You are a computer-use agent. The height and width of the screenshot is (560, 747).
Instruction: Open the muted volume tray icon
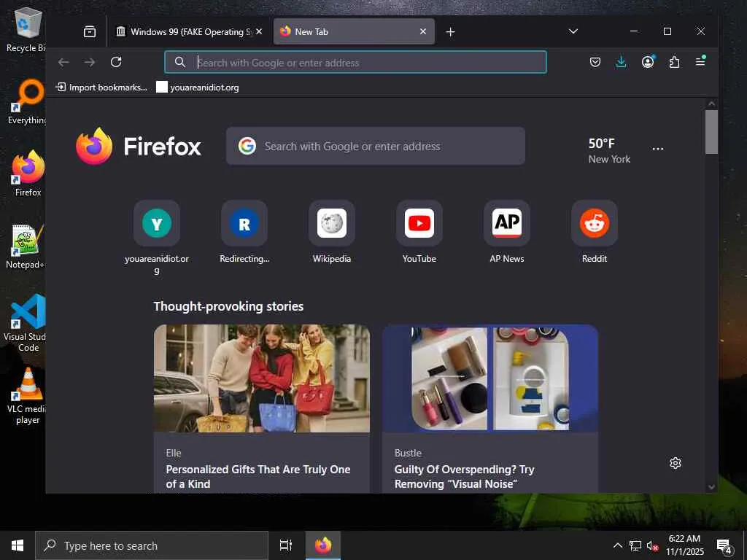click(652, 545)
